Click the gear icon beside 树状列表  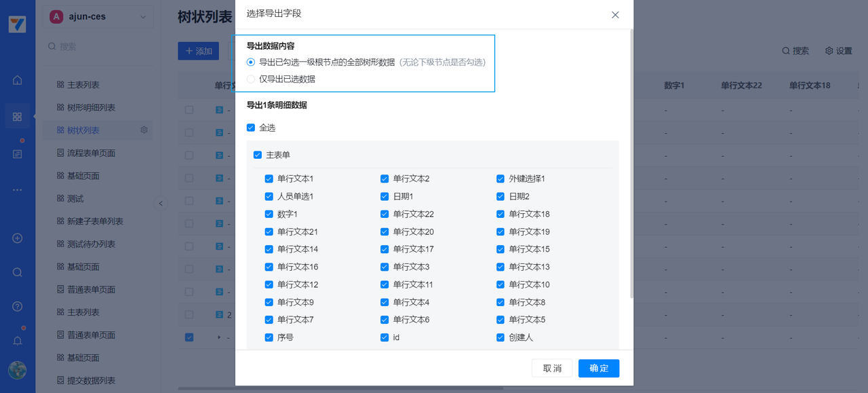[144, 130]
